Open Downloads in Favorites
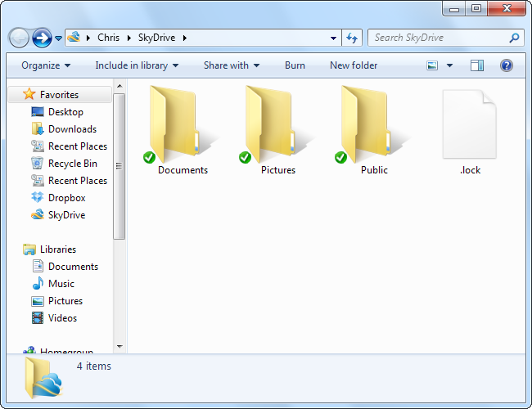Screen dimensions: 532x409 (x=72, y=129)
